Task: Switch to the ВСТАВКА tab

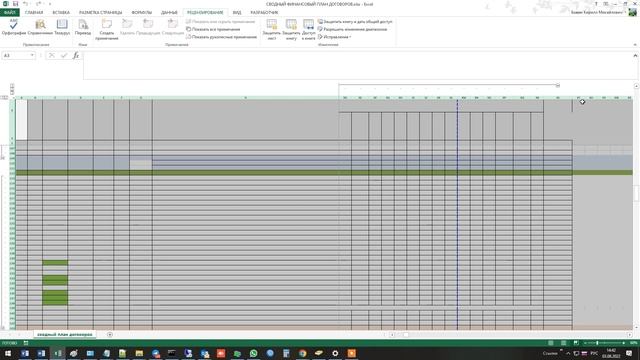Action: (x=61, y=13)
